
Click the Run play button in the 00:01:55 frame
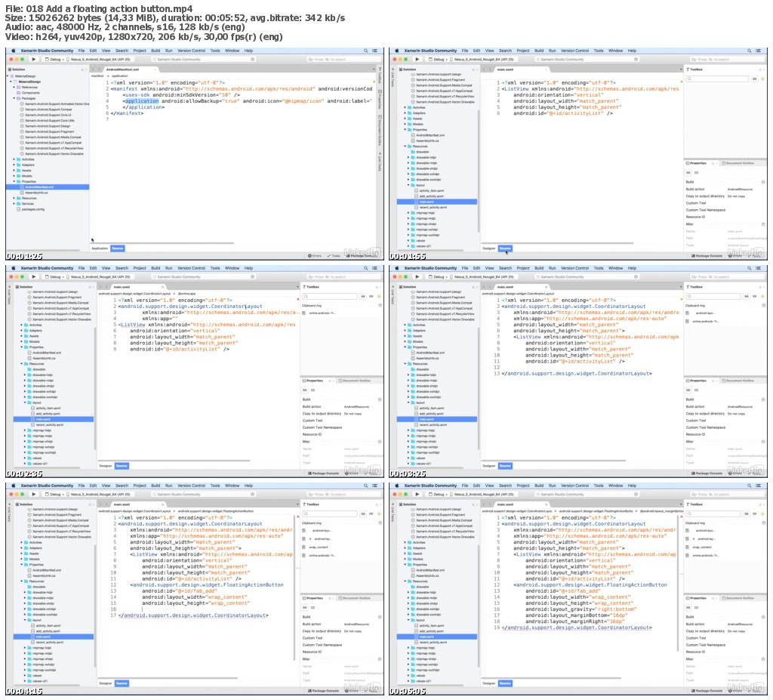tap(417, 59)
